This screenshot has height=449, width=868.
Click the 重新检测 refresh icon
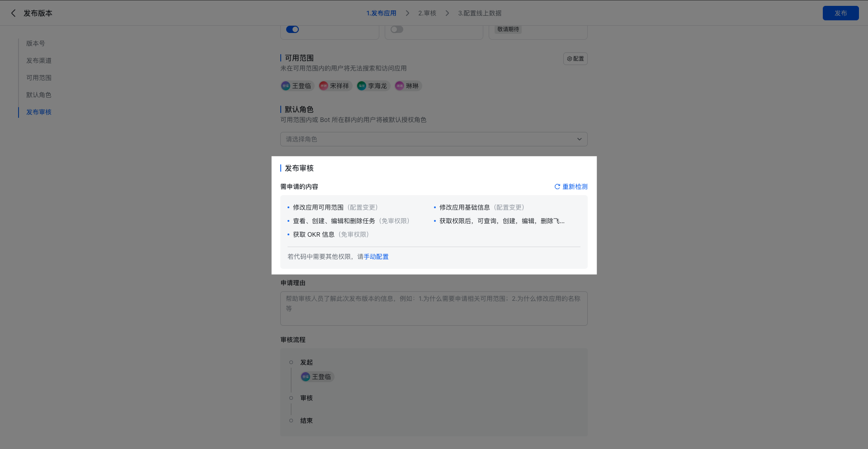point(557,187)
